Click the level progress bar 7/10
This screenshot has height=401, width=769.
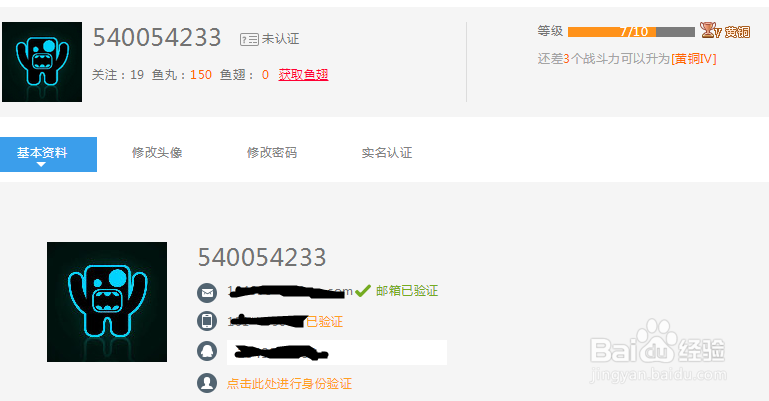click(x=631, y=32)
